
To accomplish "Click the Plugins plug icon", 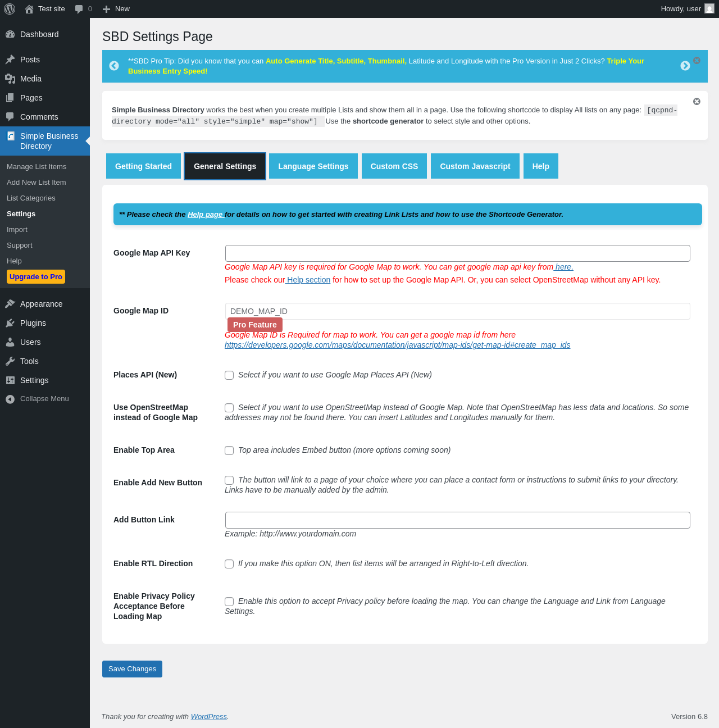I will pyautogui.click(x=10, y=323).
